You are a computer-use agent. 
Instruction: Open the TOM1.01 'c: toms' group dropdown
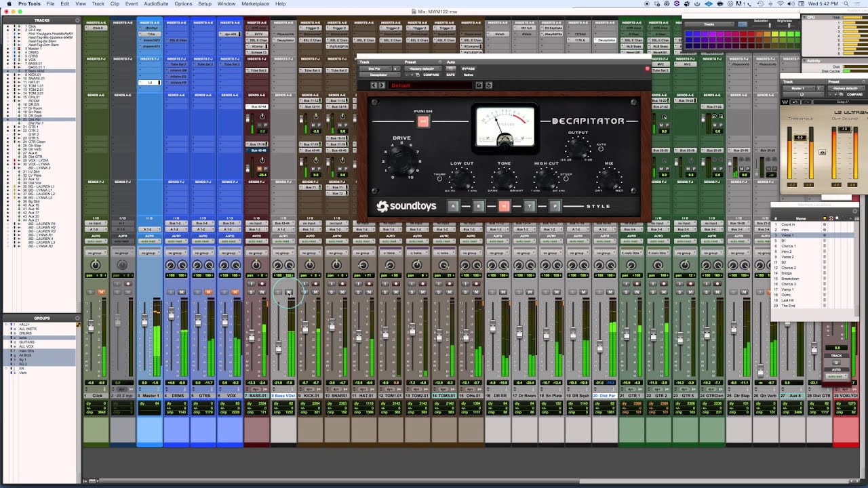pos(390,253)
